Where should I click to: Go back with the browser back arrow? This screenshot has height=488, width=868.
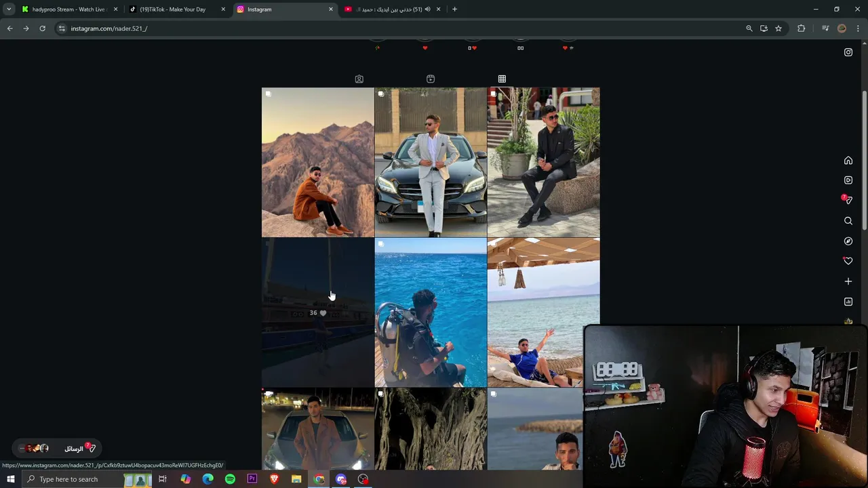coord(9,28)
